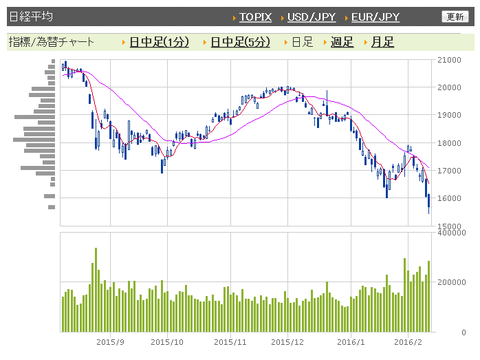
Task: Click the 更新 refresh button
Action: 455,17
